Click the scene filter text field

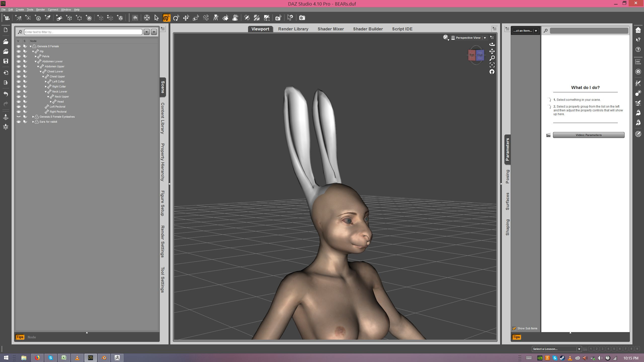[x=83, y=32]
